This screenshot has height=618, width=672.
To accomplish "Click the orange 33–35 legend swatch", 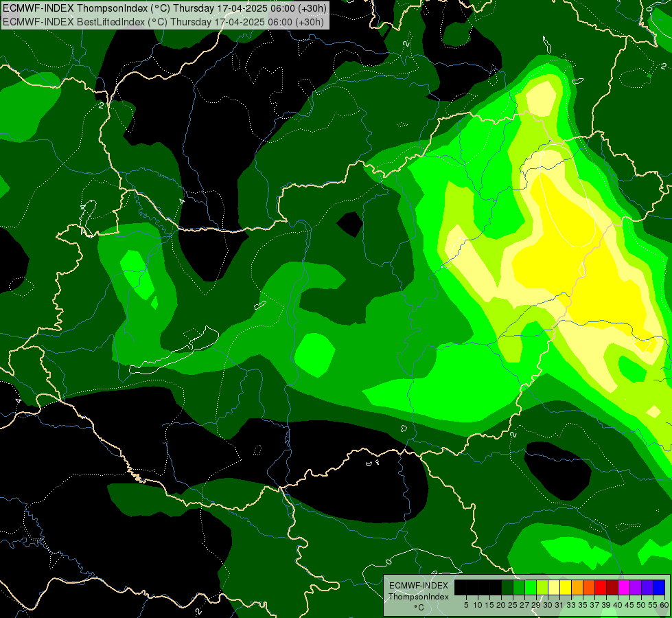I will [577, 587].
